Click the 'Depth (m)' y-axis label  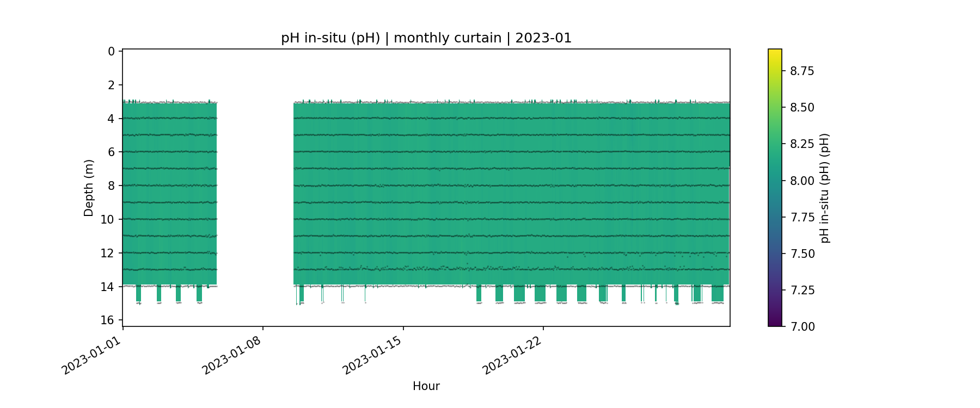pos(89,188)
